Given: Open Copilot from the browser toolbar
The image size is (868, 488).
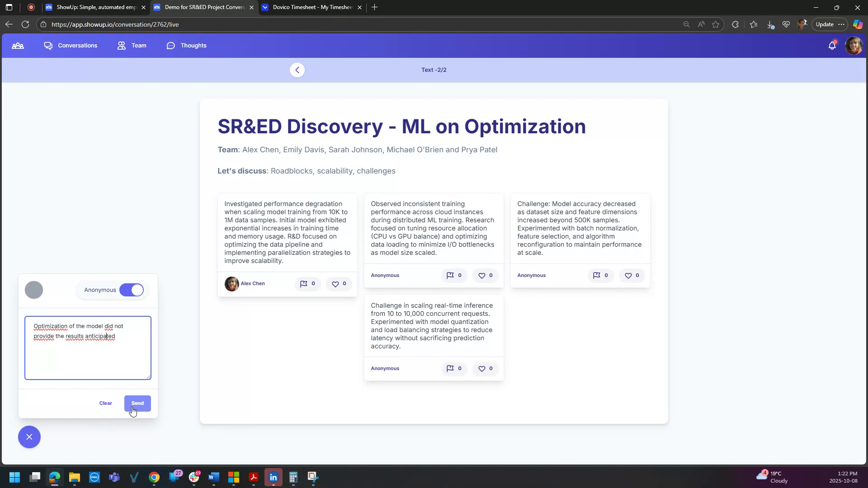Looking at the screenshot, I should [858, 24].
